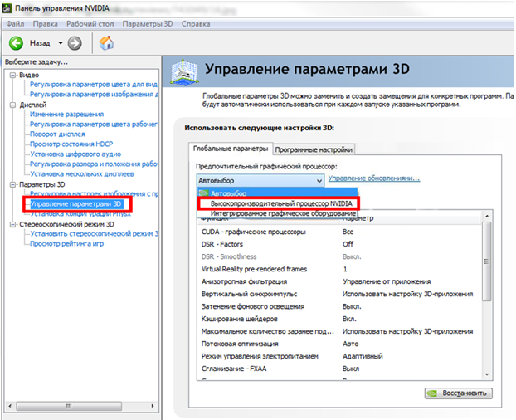The width and height of the screenshot is (516, 420).
Task: Click NVIDIA icon in the title bar
Action: click(8, 8)
